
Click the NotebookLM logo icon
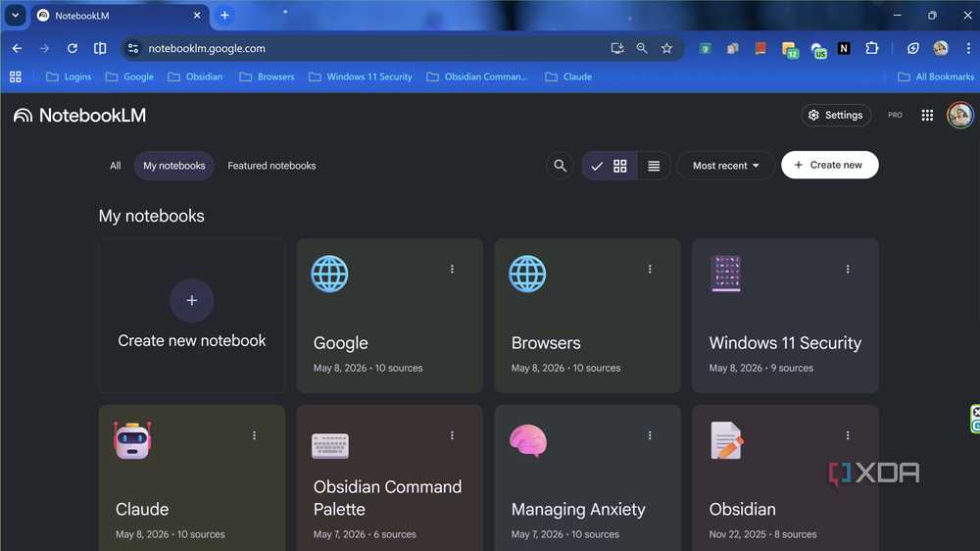(24, 115)
